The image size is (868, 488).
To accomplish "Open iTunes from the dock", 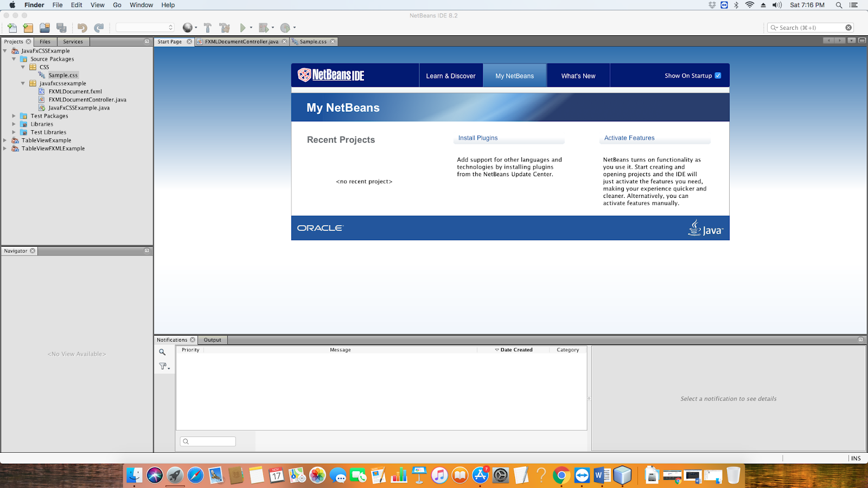I will (439, 476).
